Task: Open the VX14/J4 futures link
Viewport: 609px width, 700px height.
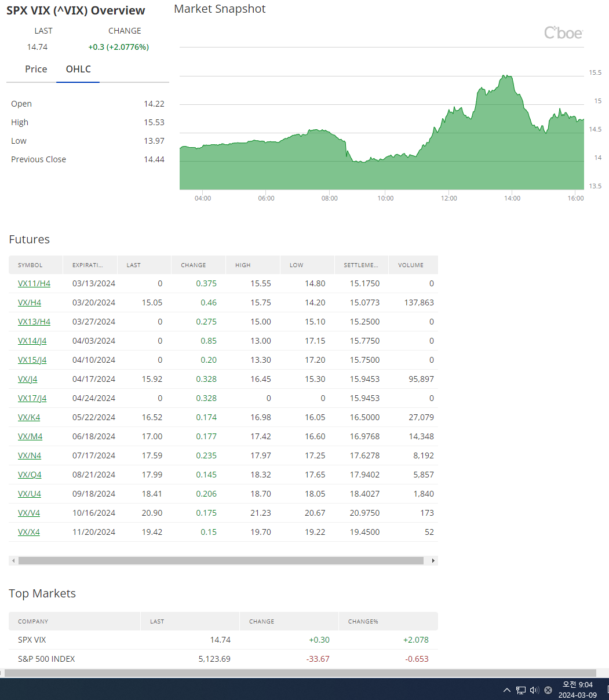Action: click(32, 341)
